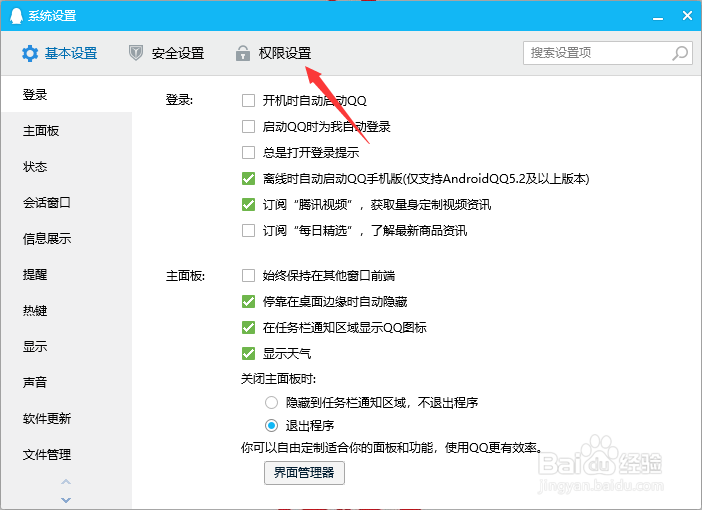The height and width of the screenshot is (510, 702).
Task: Tick 总是打开登录提示 checkbox
Action: click(248, 152)
